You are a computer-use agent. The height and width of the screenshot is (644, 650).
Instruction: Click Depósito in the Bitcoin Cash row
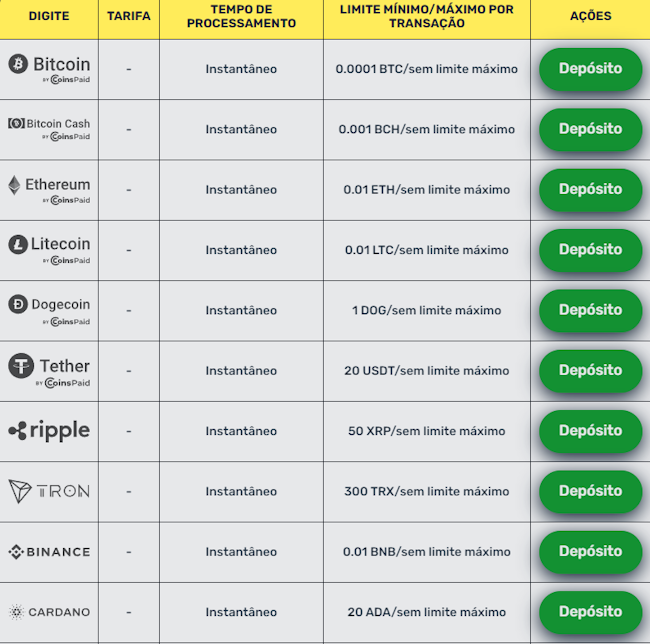tap(590, 129)
